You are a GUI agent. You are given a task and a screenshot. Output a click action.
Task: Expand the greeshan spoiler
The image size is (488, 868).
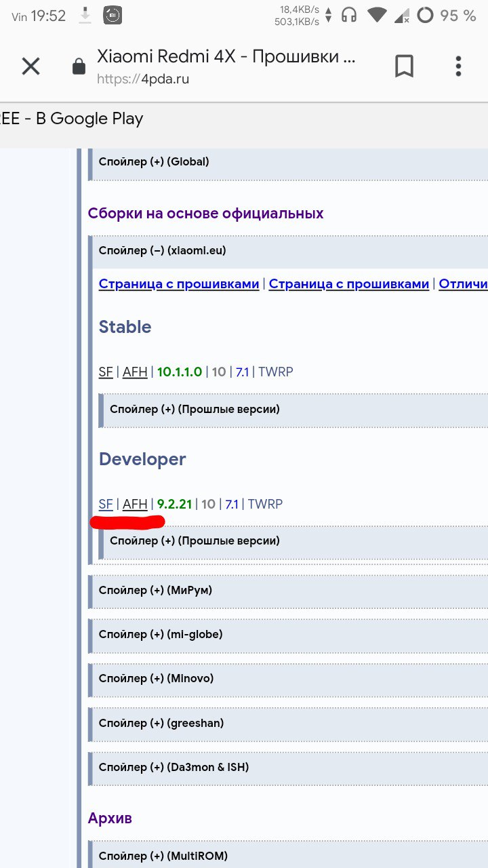click(289, 724)
